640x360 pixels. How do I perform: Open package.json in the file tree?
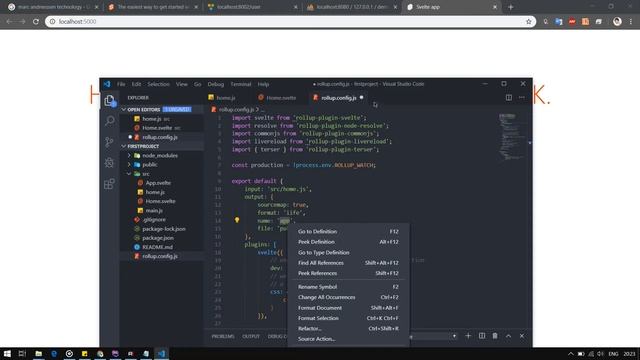click(x=158, y=238)
